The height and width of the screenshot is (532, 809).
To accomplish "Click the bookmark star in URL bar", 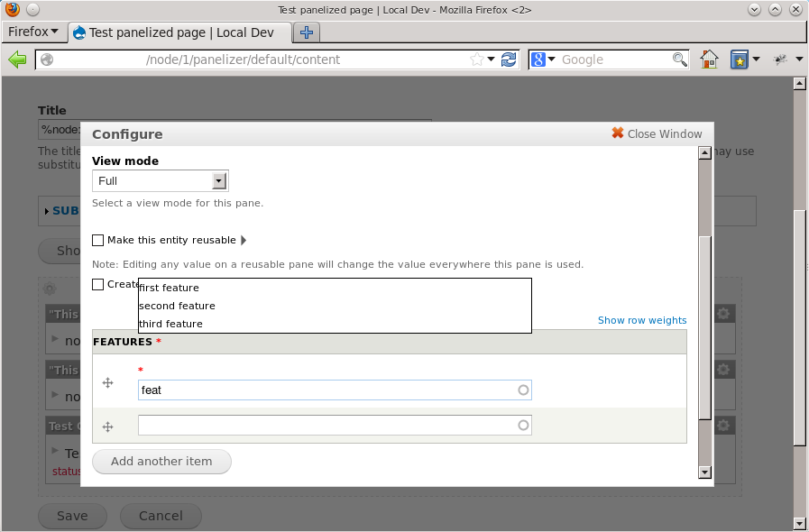I will tap(477, 60).
